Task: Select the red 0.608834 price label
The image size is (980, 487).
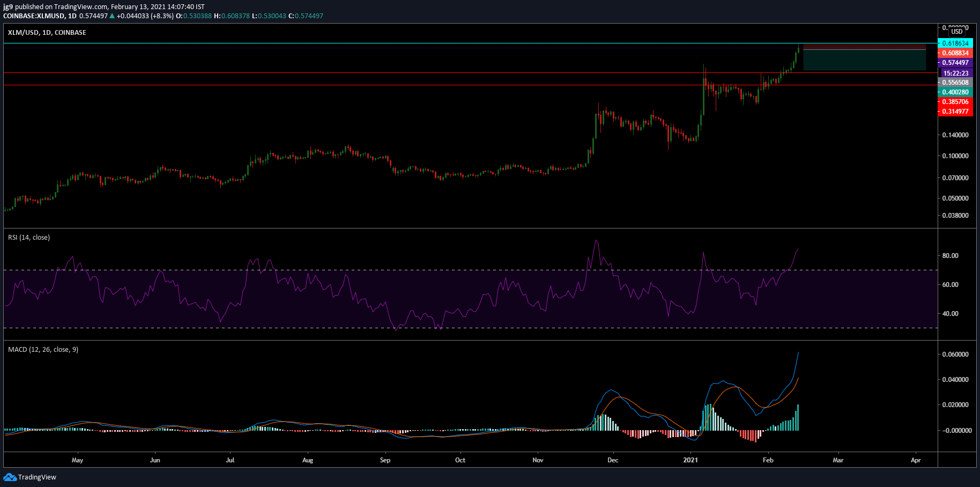Action: coord(955,53)
